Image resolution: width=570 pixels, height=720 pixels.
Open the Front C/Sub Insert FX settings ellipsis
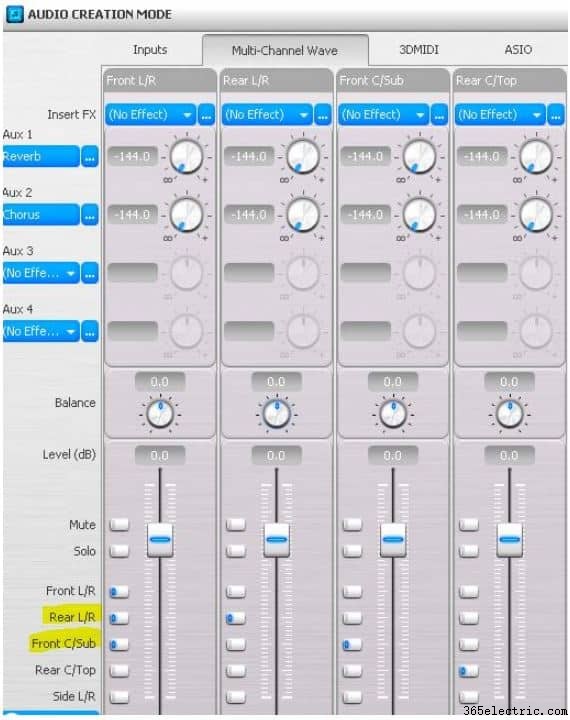tap(440, 115)
